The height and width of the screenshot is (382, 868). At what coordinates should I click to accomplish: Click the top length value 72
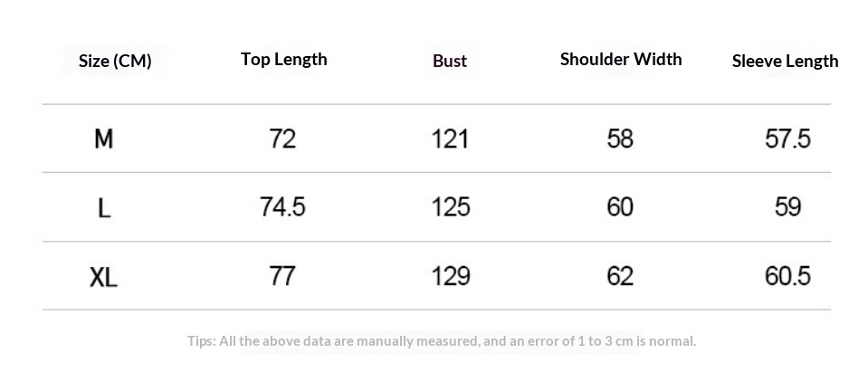click(x=282, y=138)
